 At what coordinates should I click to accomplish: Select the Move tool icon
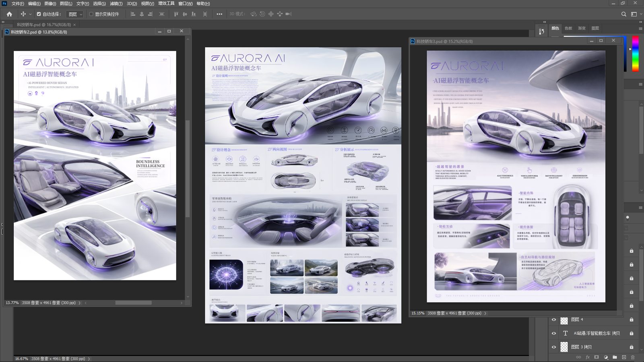23,14
